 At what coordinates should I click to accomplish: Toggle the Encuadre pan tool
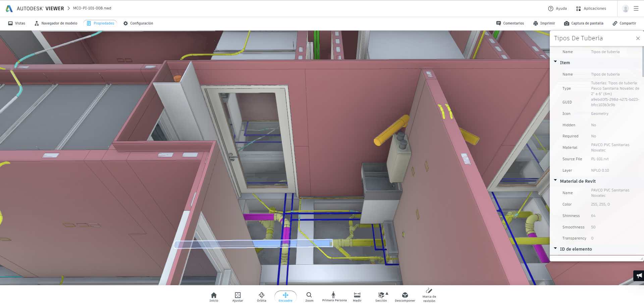pos(285,297)
